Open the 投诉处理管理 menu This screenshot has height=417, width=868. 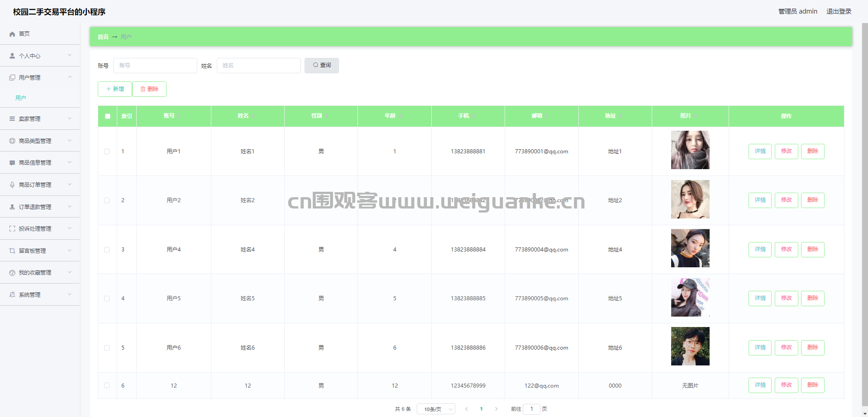pyautogui.click(x=35, y=229)
